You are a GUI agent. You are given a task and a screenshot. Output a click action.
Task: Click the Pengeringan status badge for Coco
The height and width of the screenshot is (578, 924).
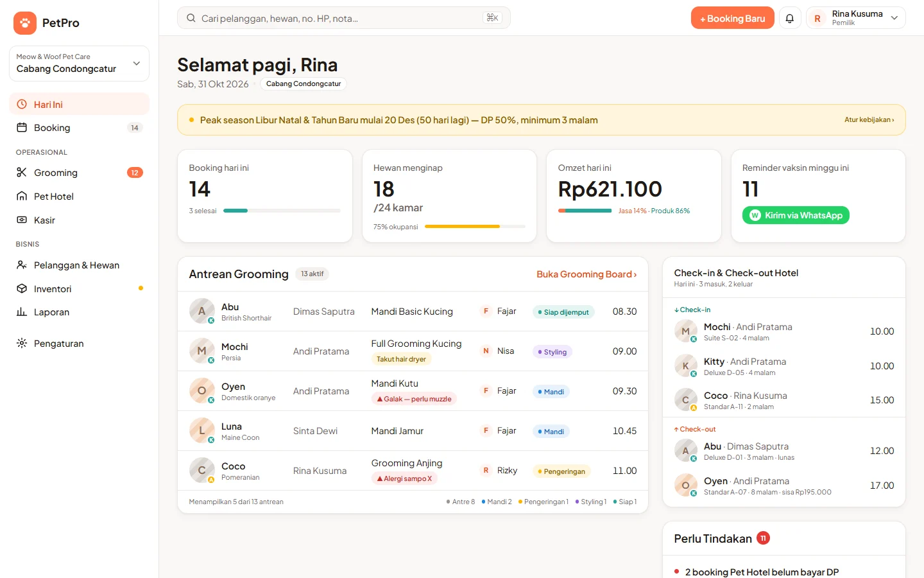pos(561,471)
